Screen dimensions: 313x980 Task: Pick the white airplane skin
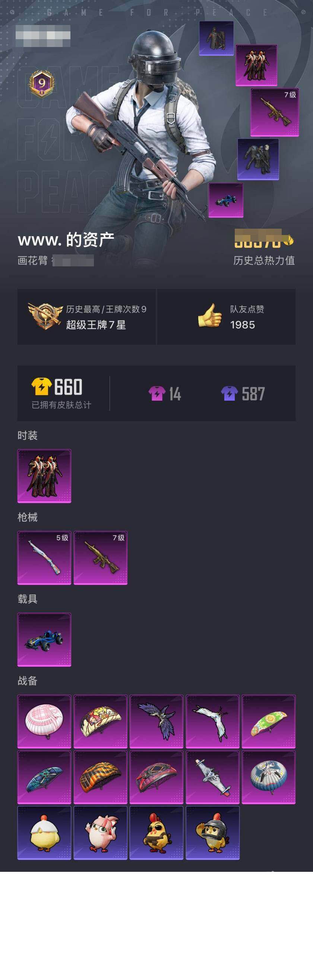213,777
